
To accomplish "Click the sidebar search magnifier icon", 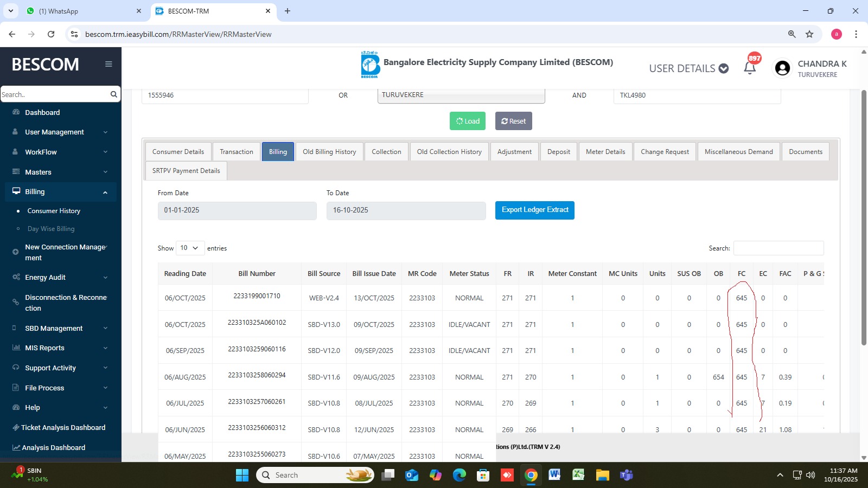I will coord(113,94).
